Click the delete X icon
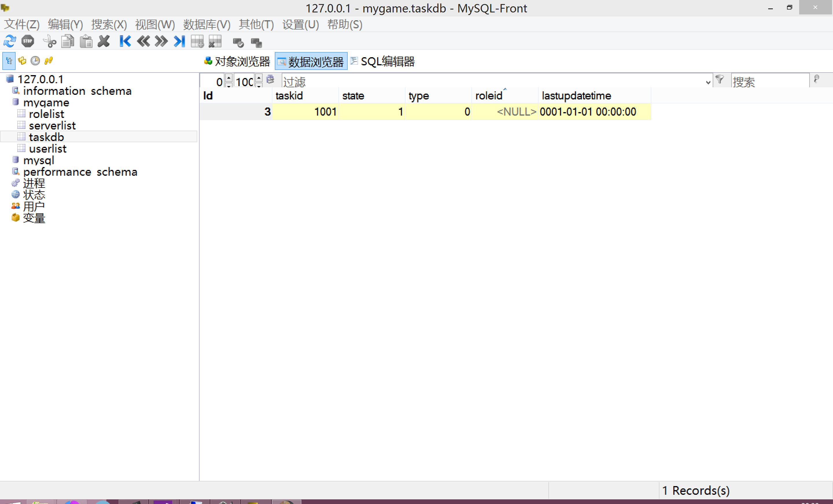Viewport: 833px width, 504px height. coord(104,42)
